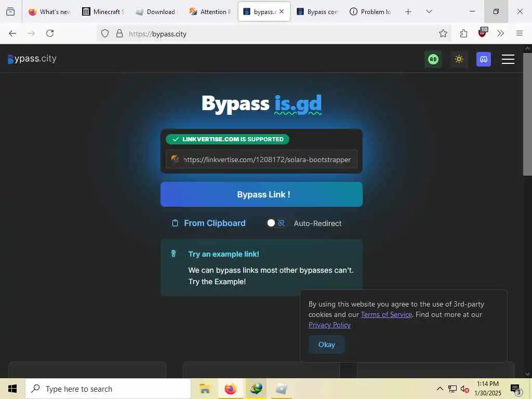The height and width of the screenshot is (399, 532).
Task: View site security padlock info
Action: coord(119,33)
